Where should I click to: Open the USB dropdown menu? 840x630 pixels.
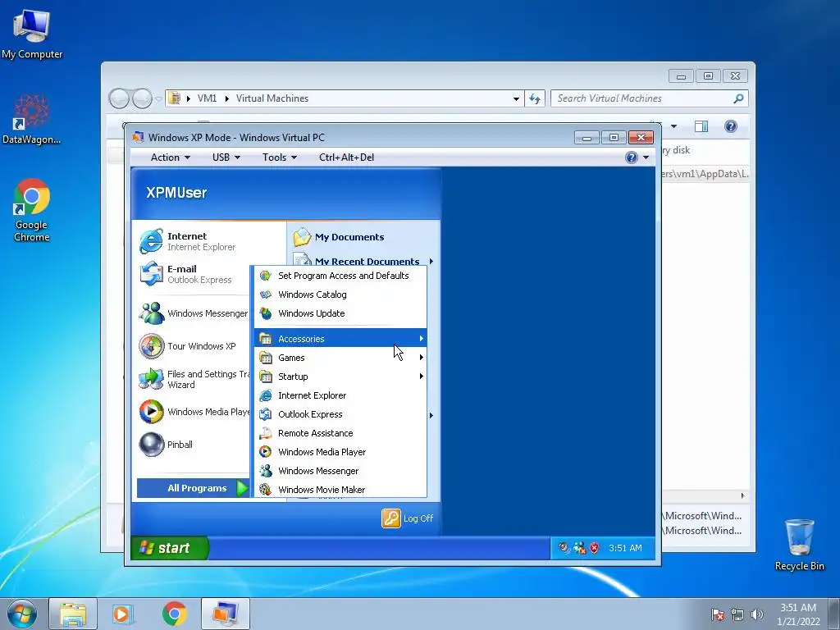click(x=226, y=157)
